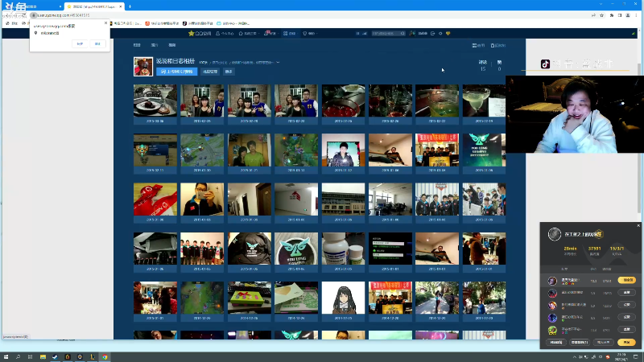Open the friends nav item with red badge
Viewport: 644px width, 362px height.
(x=270, y=33)
